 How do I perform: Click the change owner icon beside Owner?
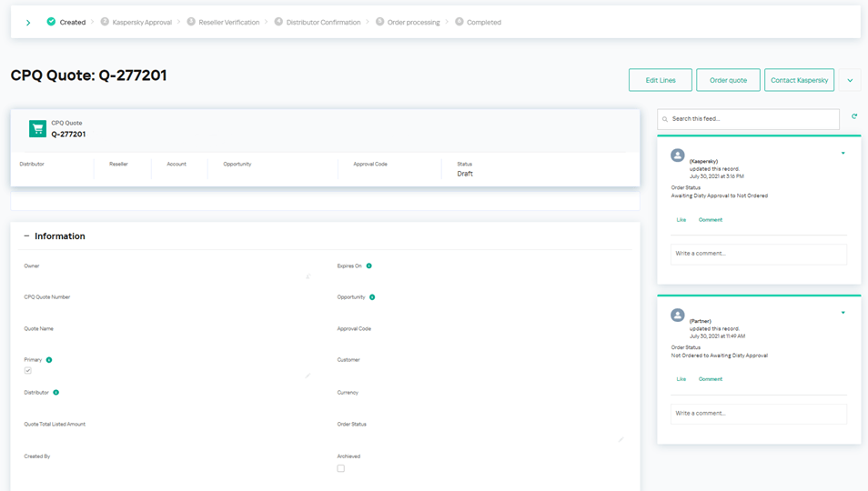(308, 276)
